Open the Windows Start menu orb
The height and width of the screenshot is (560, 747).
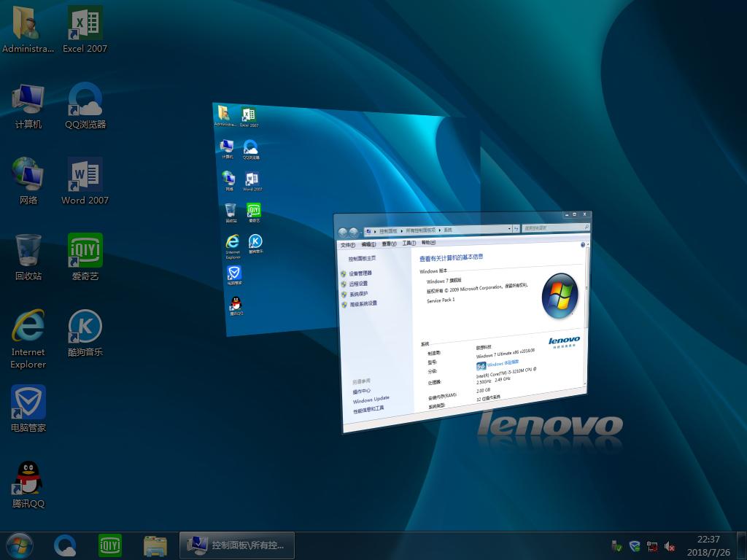coord(20,545)
